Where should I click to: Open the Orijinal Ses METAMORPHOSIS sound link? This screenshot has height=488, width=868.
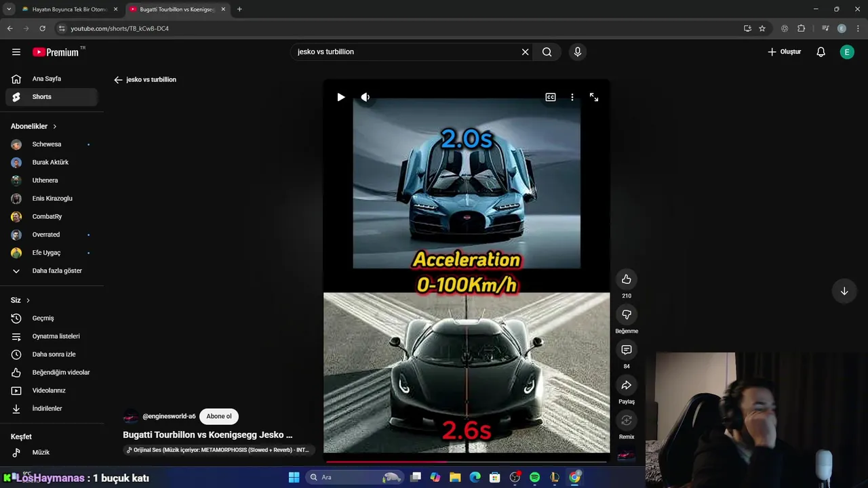point(218,450)
